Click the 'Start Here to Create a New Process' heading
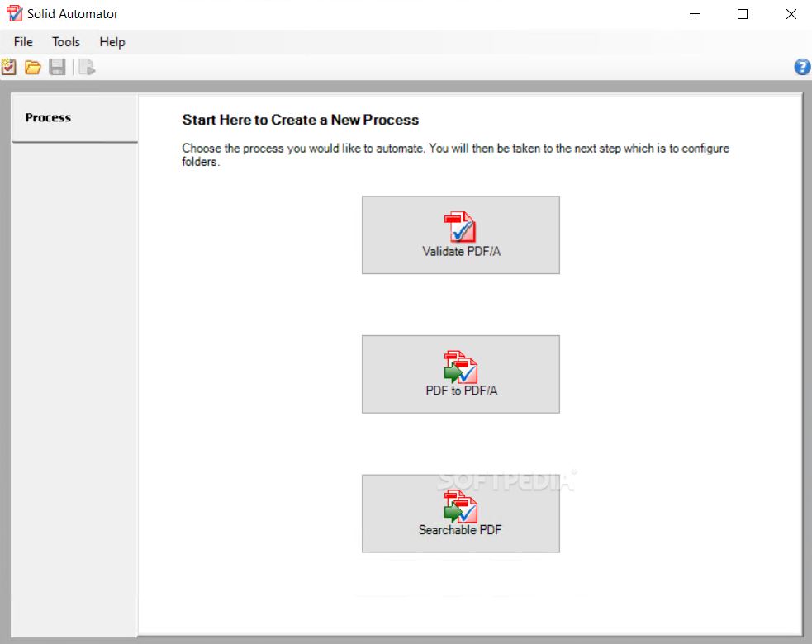 [x=301, y=120]
